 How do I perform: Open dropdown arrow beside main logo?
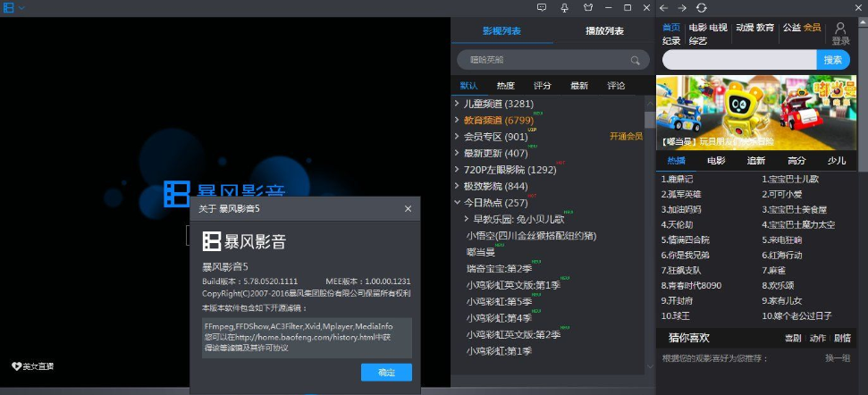pos(21,8)
